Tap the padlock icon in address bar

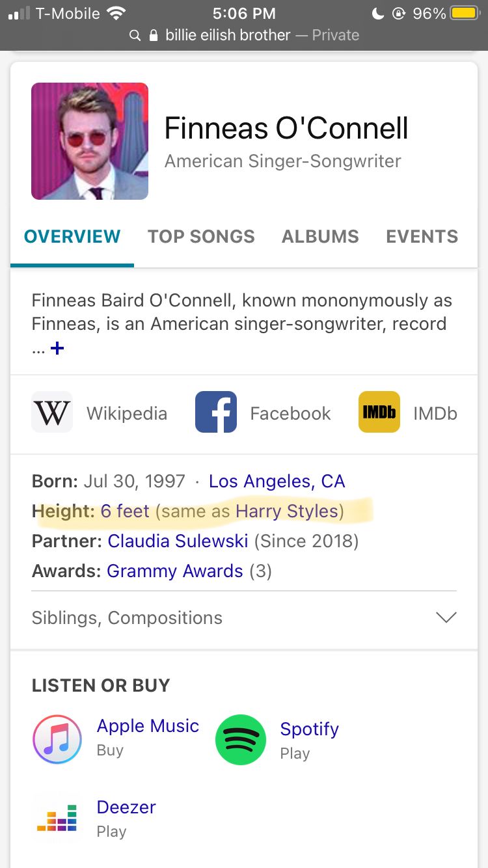point(154,35)
